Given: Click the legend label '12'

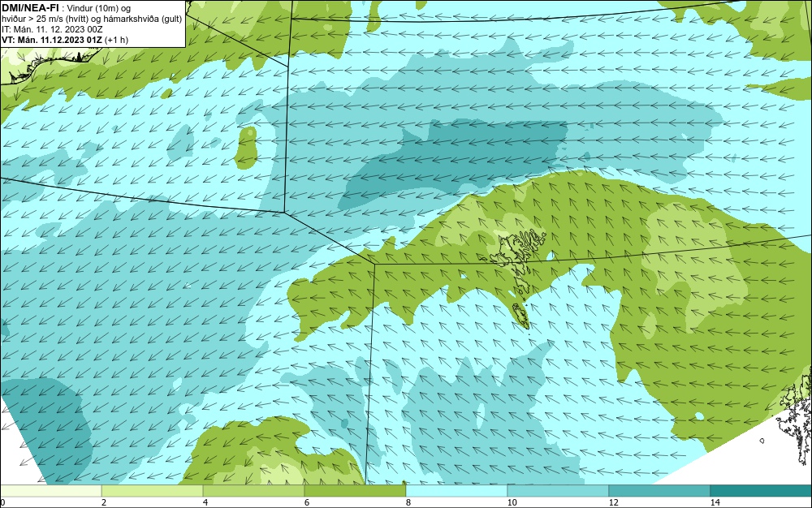Looking at the screenshot, I should point(613,502).
